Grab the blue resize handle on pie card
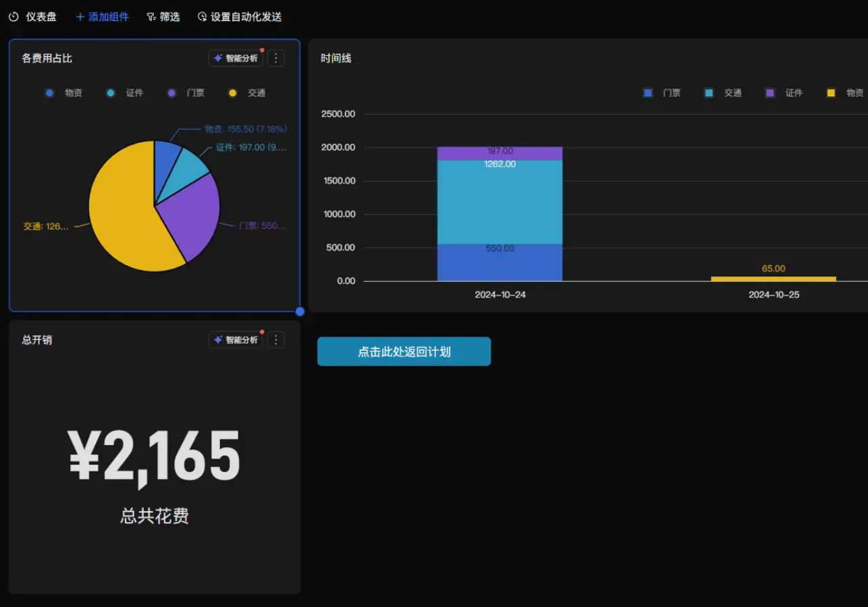The height and width of the screenshot is (607, 868). click(x=300, y=311)
